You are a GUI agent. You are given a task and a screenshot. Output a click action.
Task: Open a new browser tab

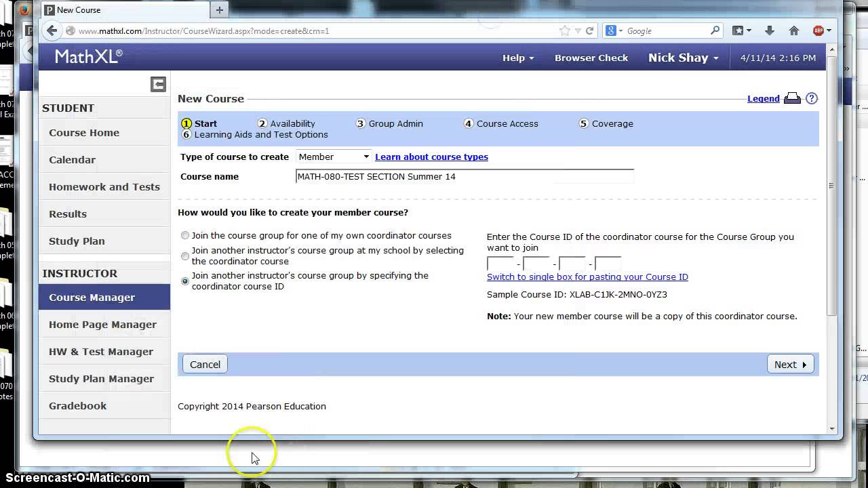click(x=219, y=10)
